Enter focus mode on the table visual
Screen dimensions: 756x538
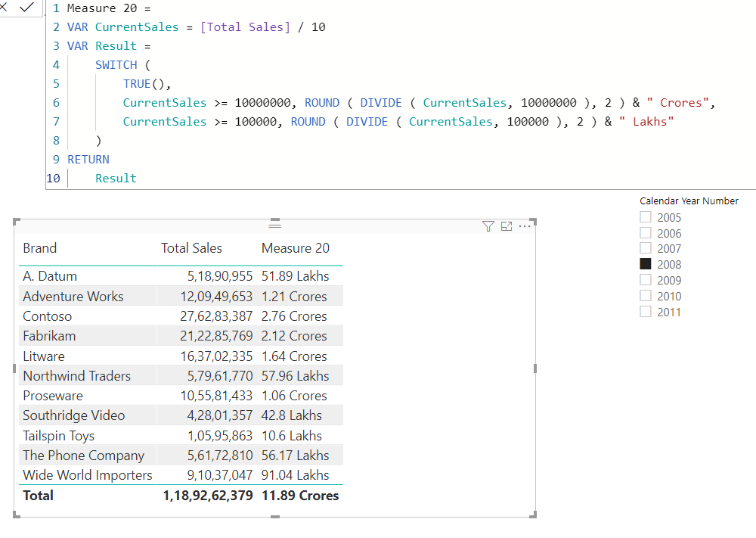point(507,225)
